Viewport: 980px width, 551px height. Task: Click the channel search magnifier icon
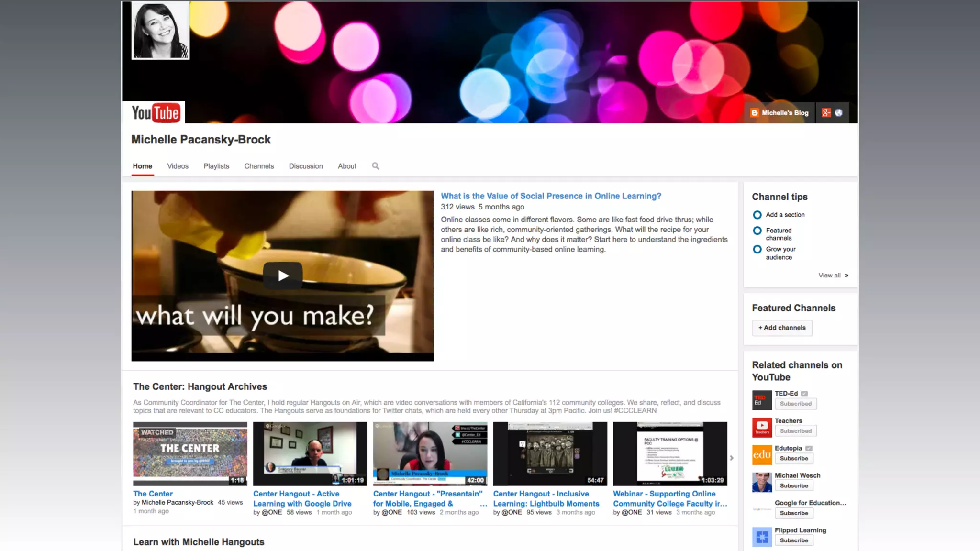point(376,166)
